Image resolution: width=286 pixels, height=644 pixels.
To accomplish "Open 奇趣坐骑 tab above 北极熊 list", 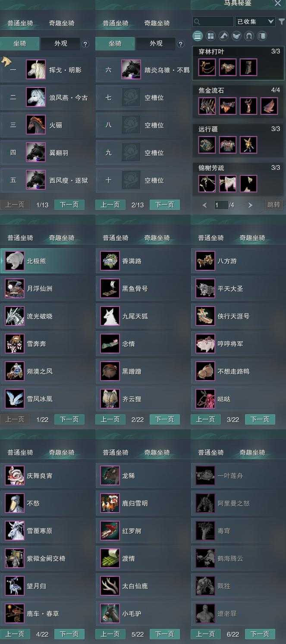I will 62,238.
